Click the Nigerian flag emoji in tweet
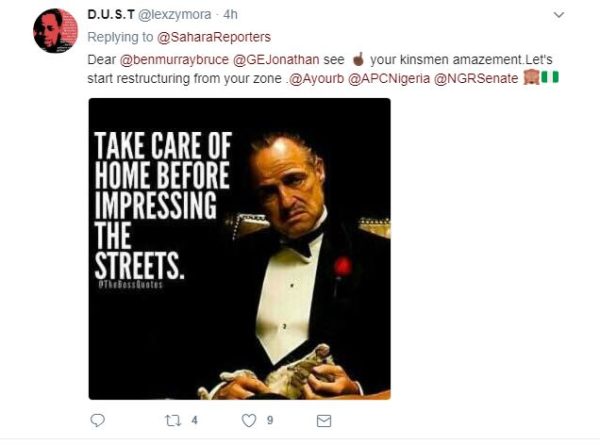The height and width of the screenshot is (445, 600). point(550,78)
